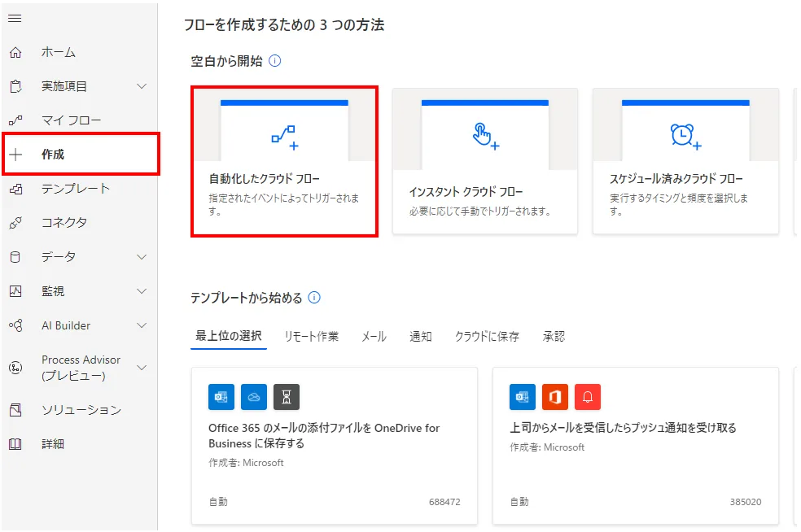Open the Office 365 OneDrive template card
801x532 pixels.
coord(334,446)
